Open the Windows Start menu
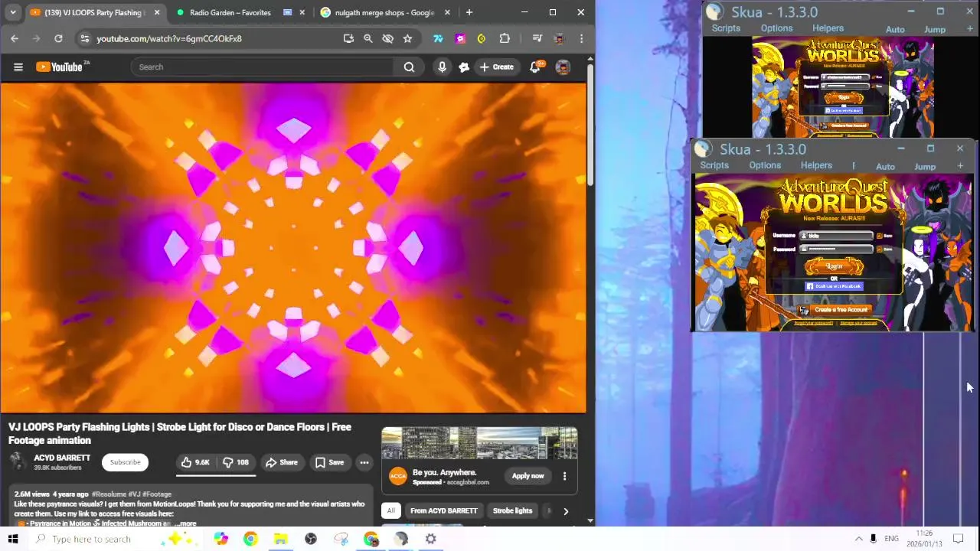Viewport: 980px width, 551px height. pyautogui.click(x=13, y=539)
